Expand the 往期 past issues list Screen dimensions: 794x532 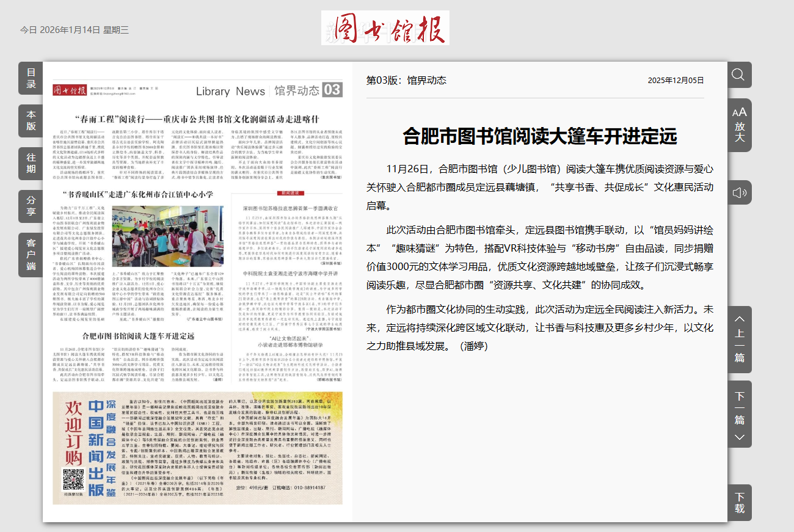(31, 163)
